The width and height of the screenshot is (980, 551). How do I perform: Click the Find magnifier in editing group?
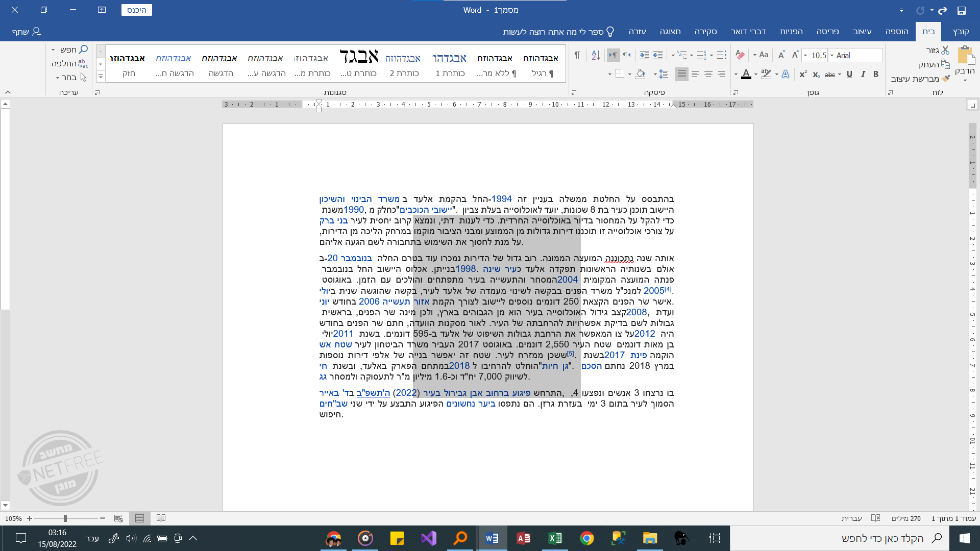83,49
